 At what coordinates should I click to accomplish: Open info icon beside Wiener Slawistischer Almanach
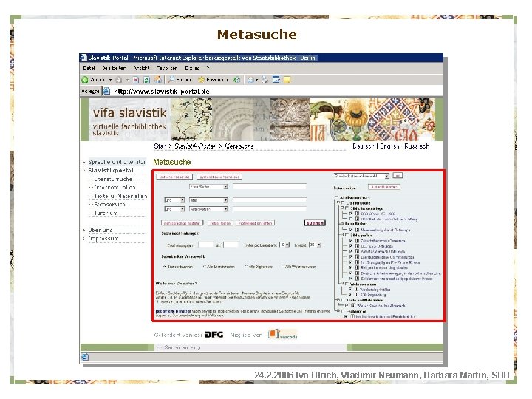[x=353, y=306]
